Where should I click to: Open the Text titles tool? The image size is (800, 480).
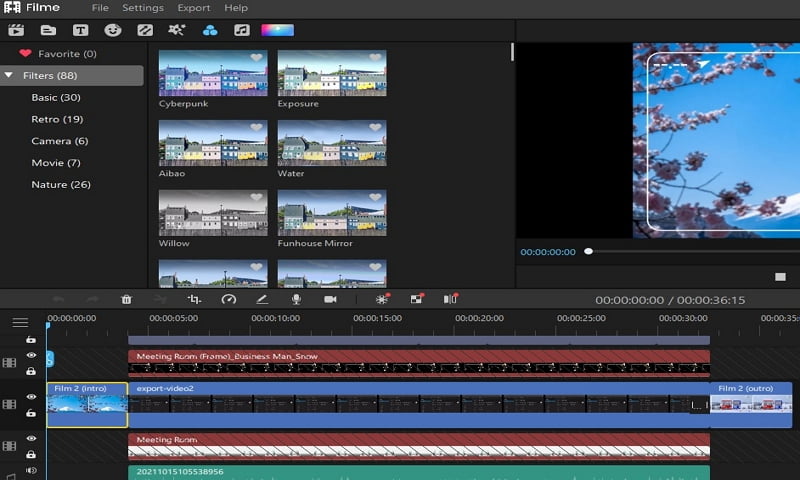(80, 31)
